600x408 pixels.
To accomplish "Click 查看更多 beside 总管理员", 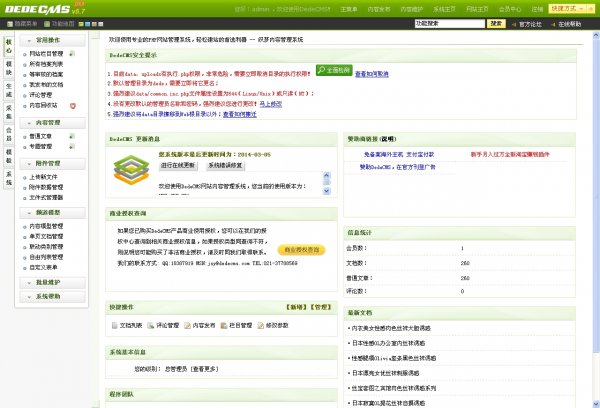I will [x=204, y=369].
